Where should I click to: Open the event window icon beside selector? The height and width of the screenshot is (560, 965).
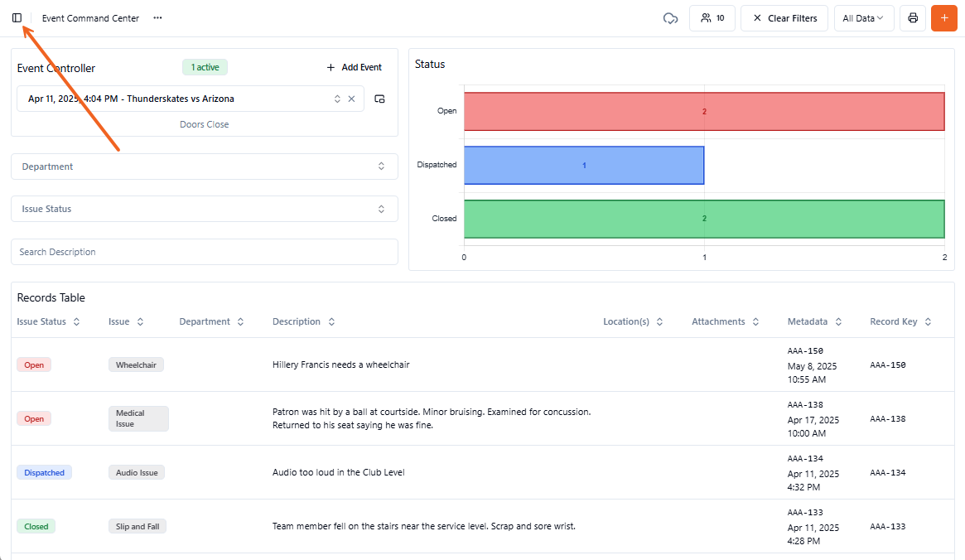pyautogui.click(x=379, y=99)
